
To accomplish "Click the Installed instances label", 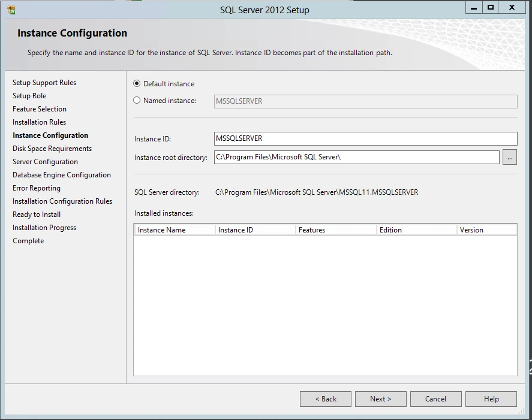I will tap(164, 213).
